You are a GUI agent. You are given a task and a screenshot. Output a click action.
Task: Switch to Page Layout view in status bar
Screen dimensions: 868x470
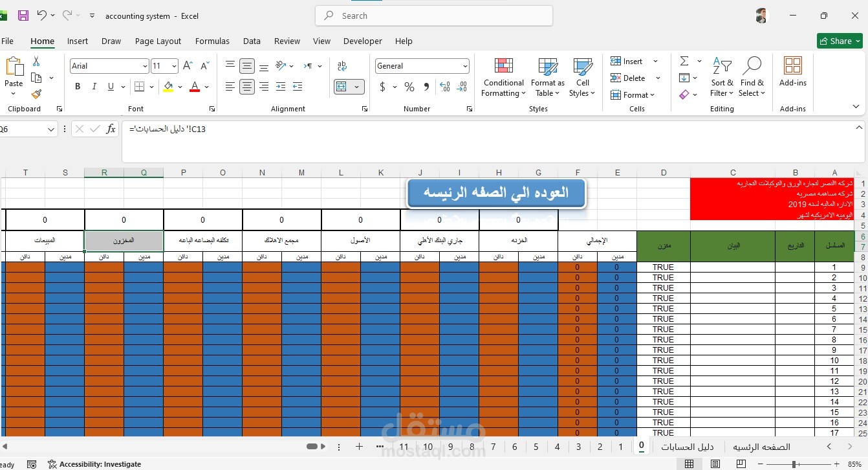pos(715,464)
